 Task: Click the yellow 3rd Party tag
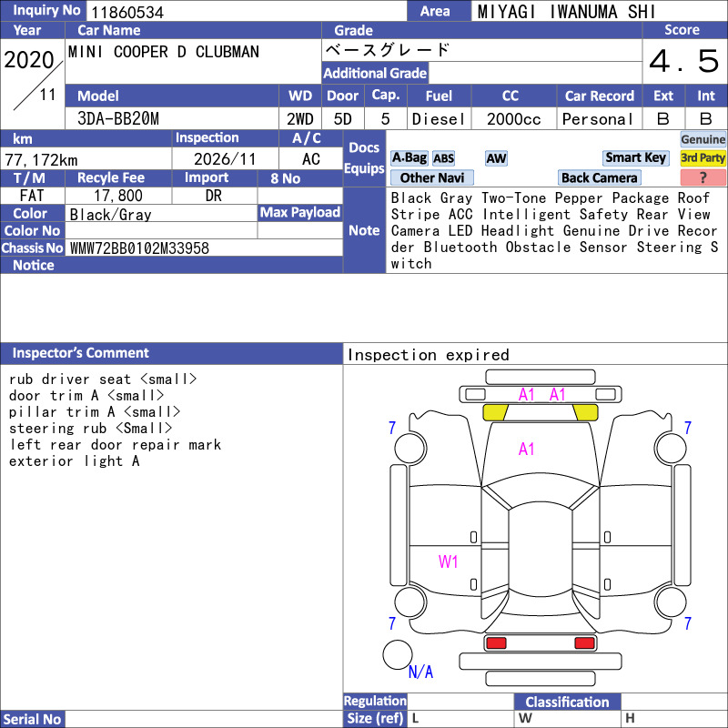pos(703,157)
